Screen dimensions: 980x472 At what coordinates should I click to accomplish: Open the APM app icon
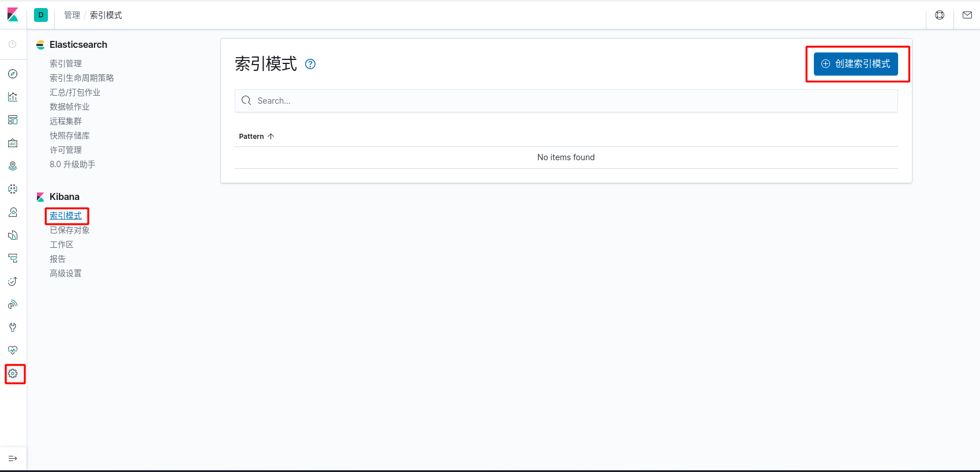[x=13, y=258]
